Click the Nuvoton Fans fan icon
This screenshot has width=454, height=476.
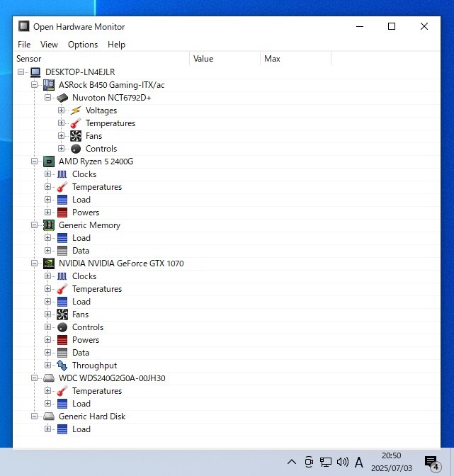[x=76, y=136]
